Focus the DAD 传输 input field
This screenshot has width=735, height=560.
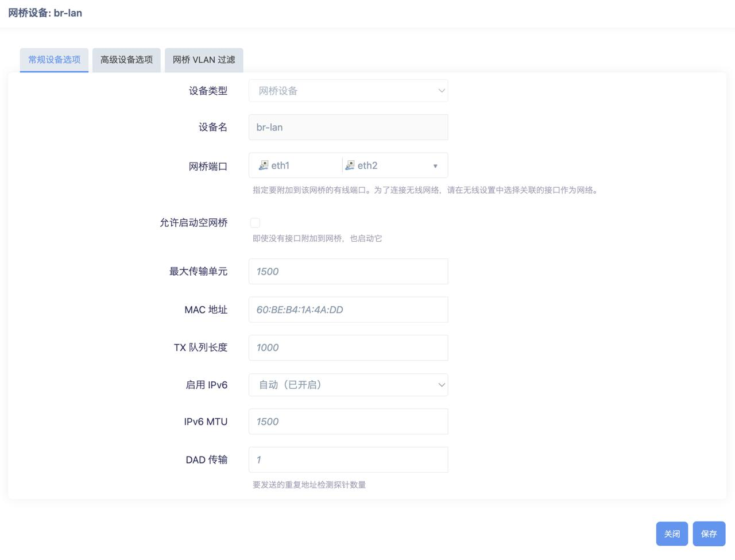pyautogui.click(x=348, y=459)
